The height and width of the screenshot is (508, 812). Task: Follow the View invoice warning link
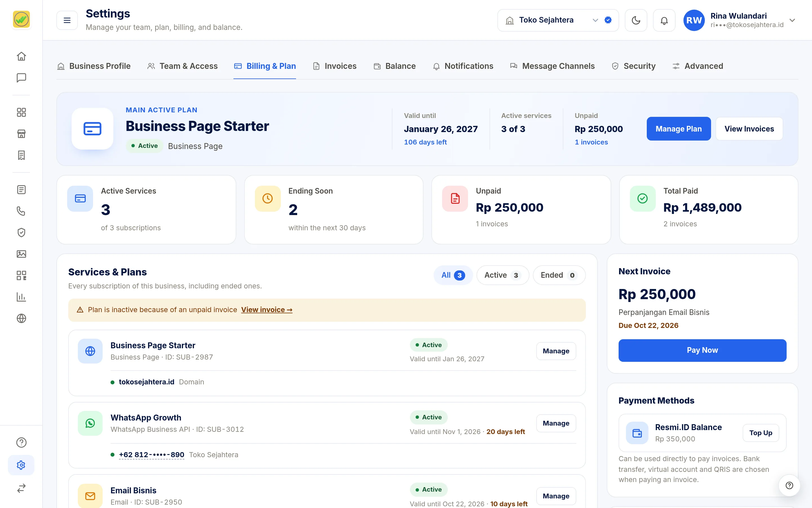click(267, 310)
